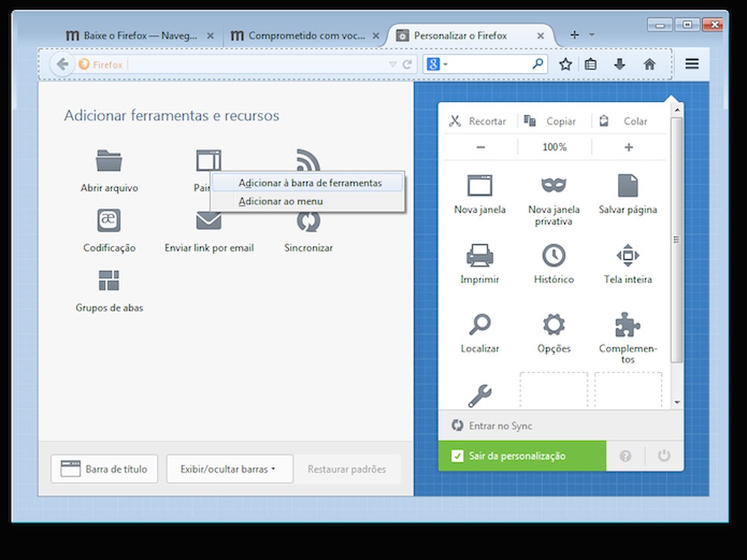This screenshot has height=560, width=747.
Task: Switch to the Personalizar o Firefox tab
Action: (x=463, y=34)
